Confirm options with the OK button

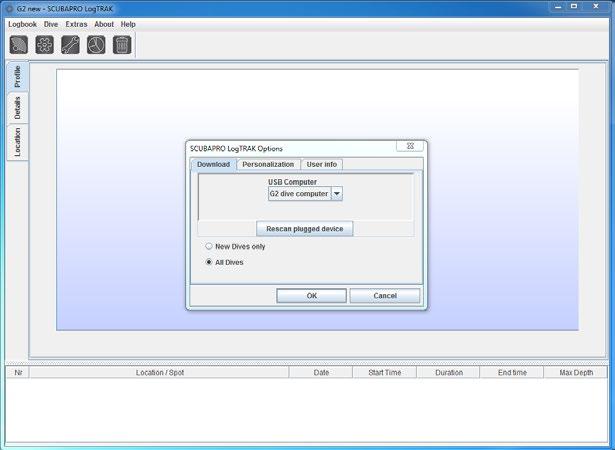pyautogui.click(x=311, y=296)
